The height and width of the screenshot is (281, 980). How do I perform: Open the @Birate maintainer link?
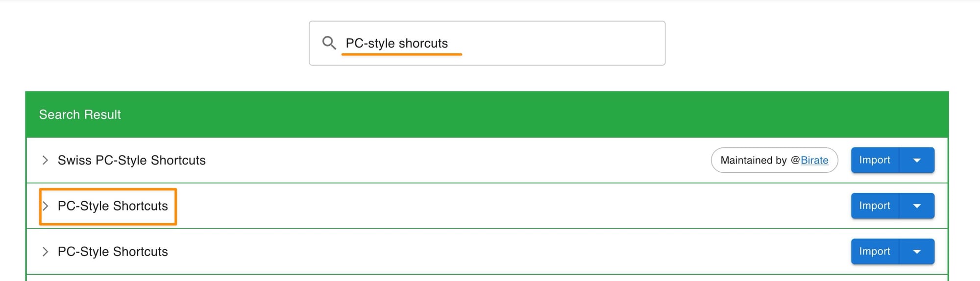(x=814, y=160)
